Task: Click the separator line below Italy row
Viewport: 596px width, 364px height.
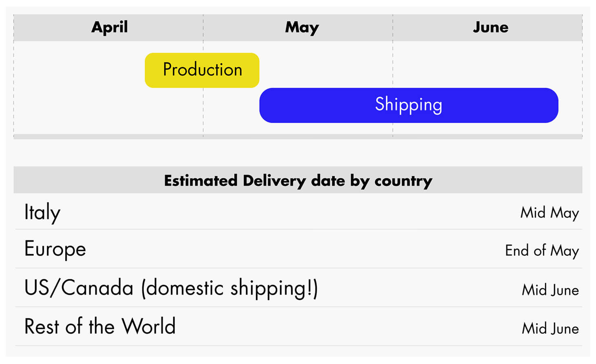Action: pyautogui.click(x=298, y=229)
